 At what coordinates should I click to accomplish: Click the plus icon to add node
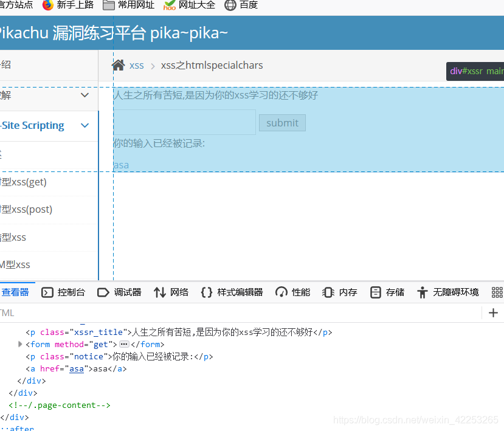(493, 312)
